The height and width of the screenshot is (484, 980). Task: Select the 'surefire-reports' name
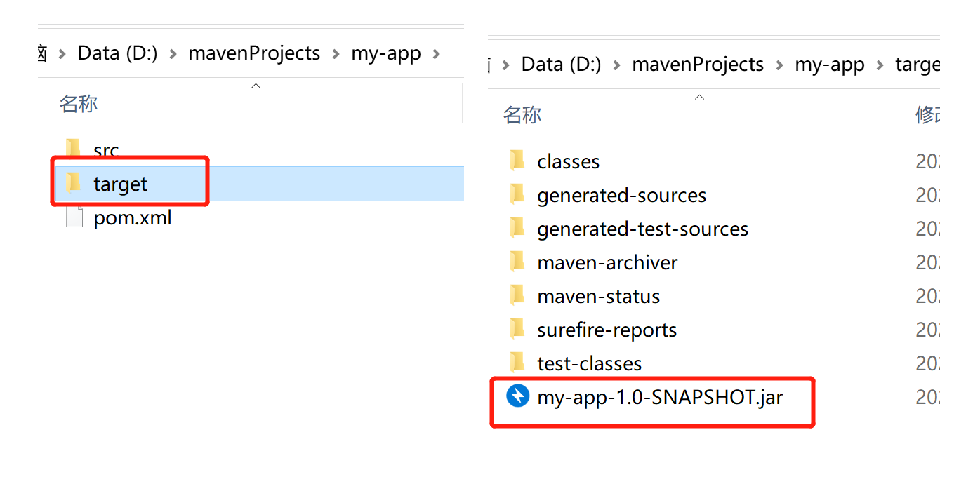click(x=607, y=330)
